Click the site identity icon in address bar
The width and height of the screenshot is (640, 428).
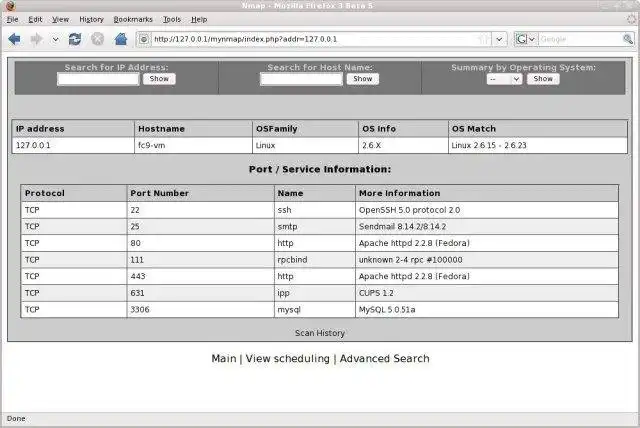(x=144, y=39)
